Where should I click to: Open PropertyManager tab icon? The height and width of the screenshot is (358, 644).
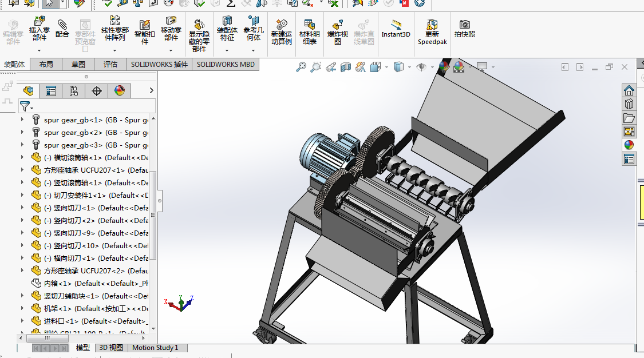[51, 90]
